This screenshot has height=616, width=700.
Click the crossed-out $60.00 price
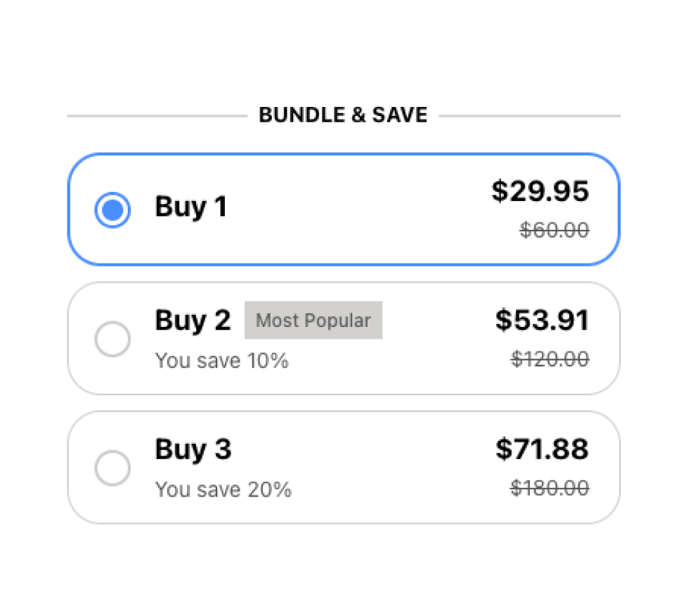pyautogui.click(x=555, y=230)
